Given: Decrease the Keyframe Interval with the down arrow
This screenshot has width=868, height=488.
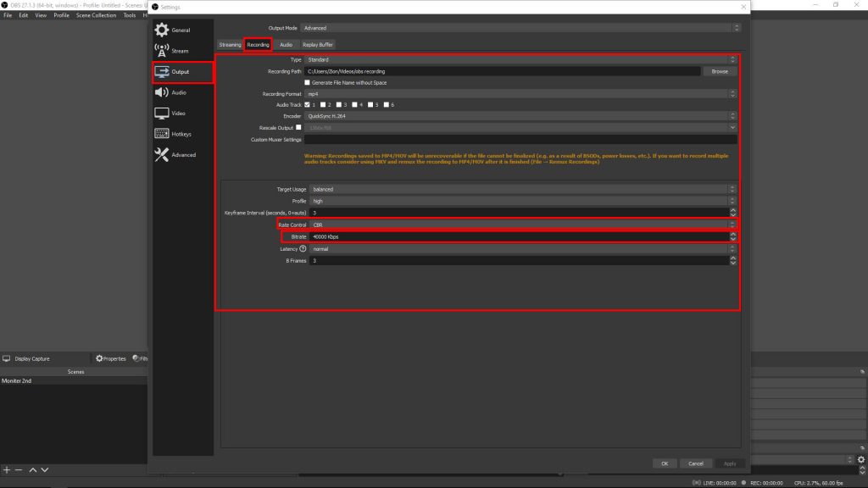Looking at the screenshot, I should (x=733, y=214).
